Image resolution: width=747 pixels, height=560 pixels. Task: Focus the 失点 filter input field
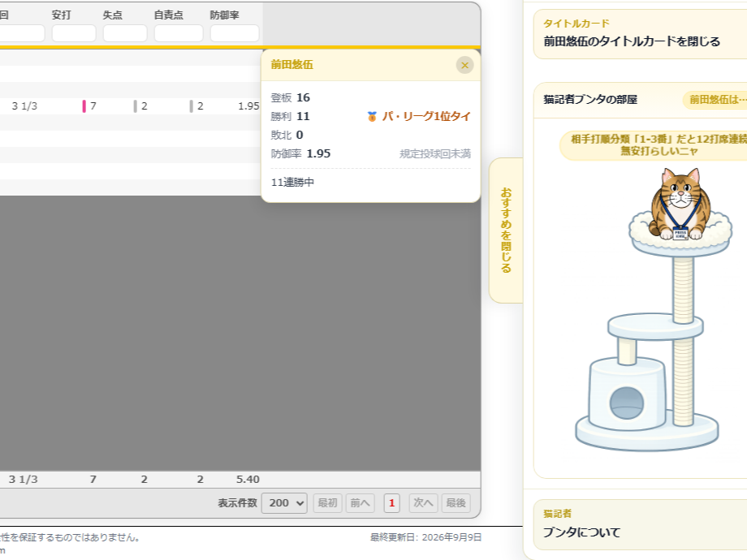(x=125, y=33)
